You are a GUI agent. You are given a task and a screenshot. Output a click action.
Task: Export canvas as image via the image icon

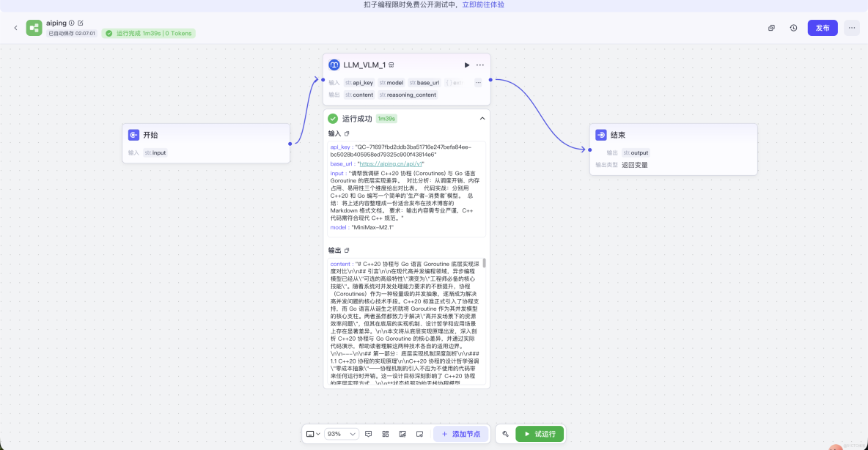[402, 433]
